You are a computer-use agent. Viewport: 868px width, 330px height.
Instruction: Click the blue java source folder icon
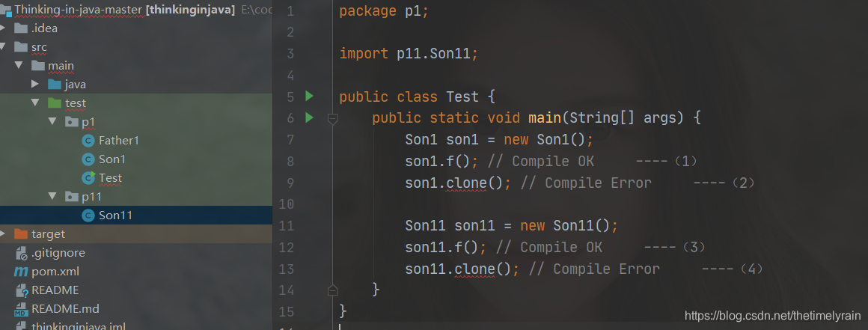(54, 85)
